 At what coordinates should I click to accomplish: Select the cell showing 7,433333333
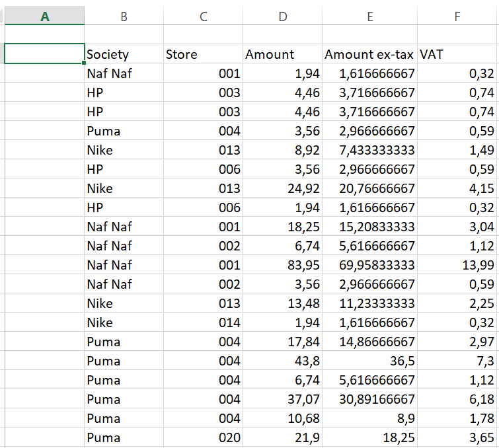369,150
